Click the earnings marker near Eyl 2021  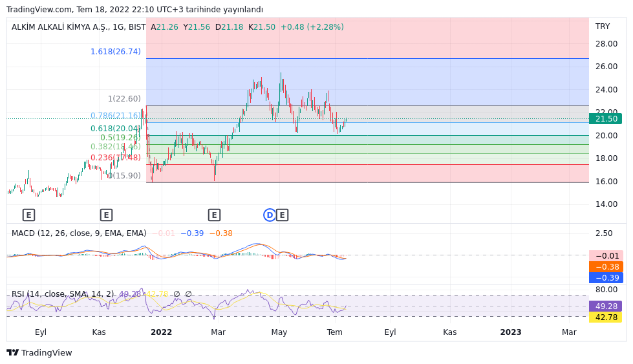click(x=28, y=215)
